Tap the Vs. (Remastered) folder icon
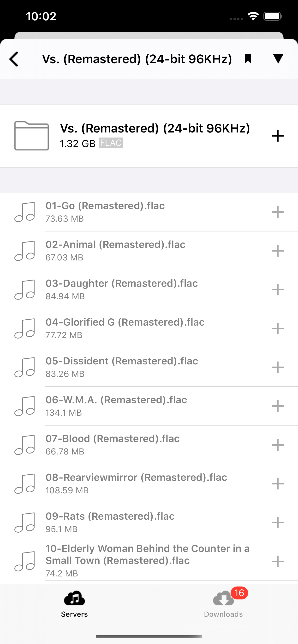This screenshot has height=644, width=298. pyautogui.click(x=32, y=136)
